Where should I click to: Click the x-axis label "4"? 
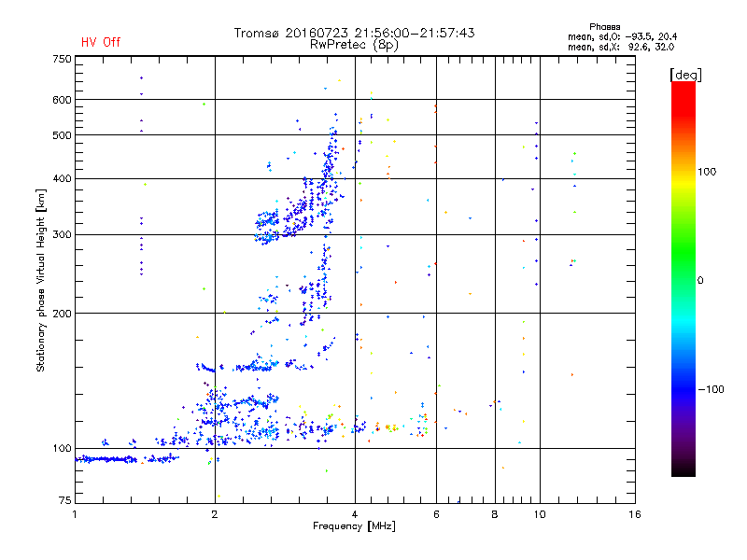click(x=355, y=514)
